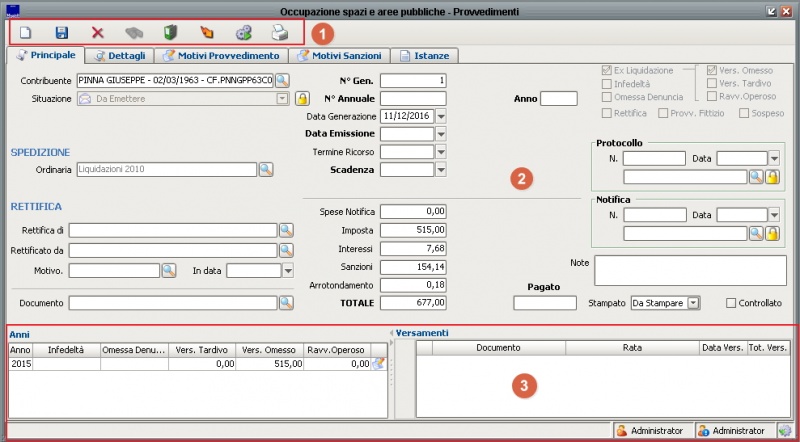
Task: Click the Protocollo lookup magnifier icon
Action: (757, 177)
